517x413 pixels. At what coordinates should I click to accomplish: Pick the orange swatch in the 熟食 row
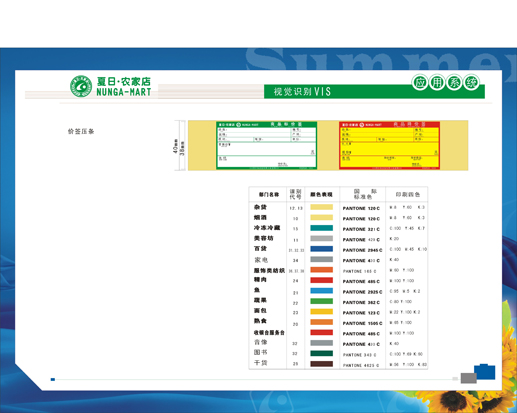point(322,322)
